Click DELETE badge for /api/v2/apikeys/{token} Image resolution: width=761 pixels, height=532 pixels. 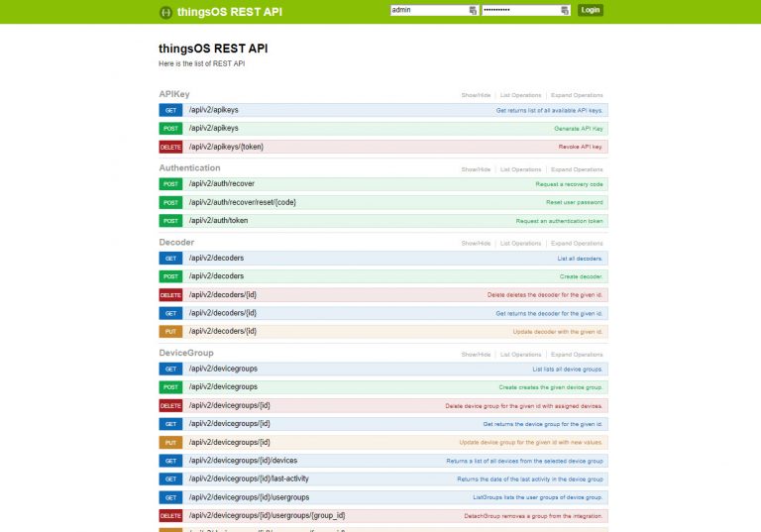pyautogui.click(x=170, y=147)
